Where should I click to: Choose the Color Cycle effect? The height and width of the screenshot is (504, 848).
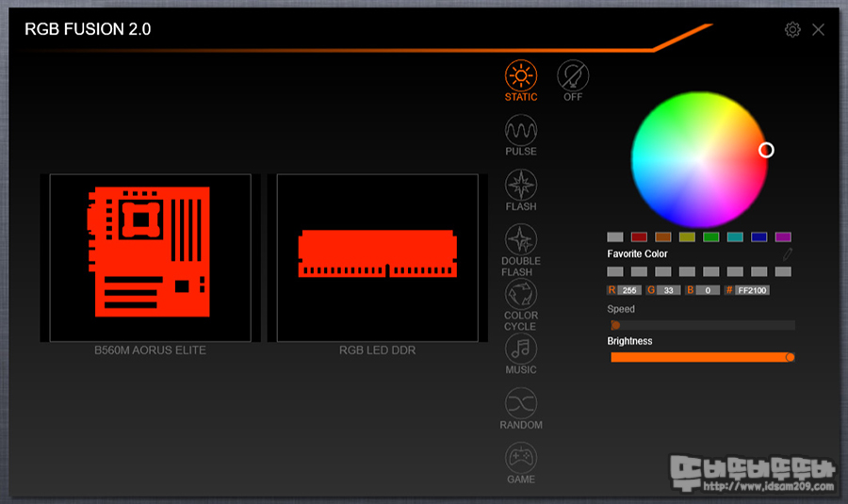(521, 305)
